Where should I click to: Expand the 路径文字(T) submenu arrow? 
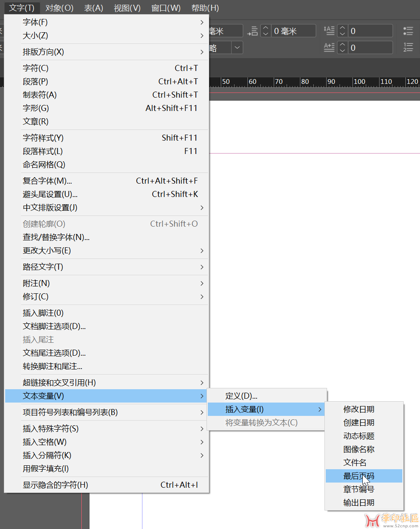pos(202,267)
